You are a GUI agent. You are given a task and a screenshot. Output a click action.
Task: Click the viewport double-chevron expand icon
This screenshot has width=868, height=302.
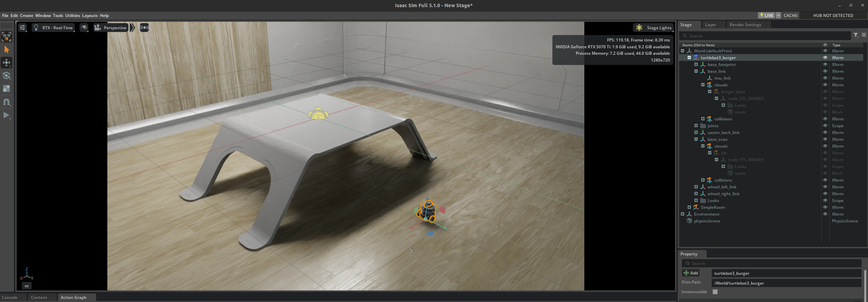(132, 28)
